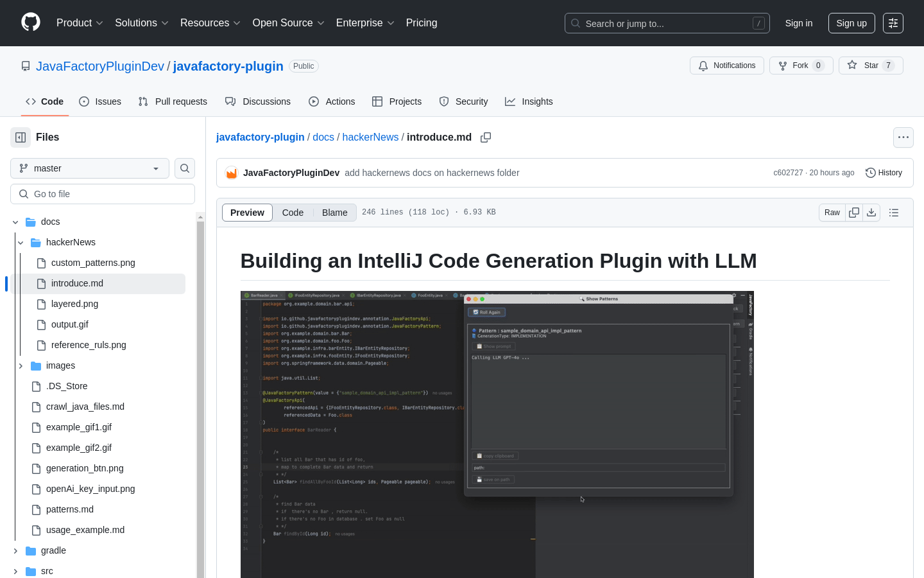The width and height of the screenshot is (924, 578).
Task: Open the document outline icon
Action: (x=894, y=213)
